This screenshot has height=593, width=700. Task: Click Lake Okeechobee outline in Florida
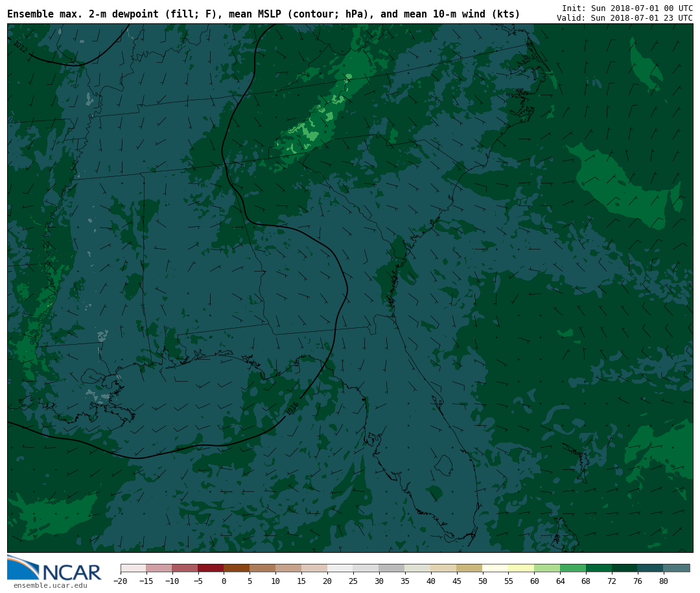click(x=443, y=465)
